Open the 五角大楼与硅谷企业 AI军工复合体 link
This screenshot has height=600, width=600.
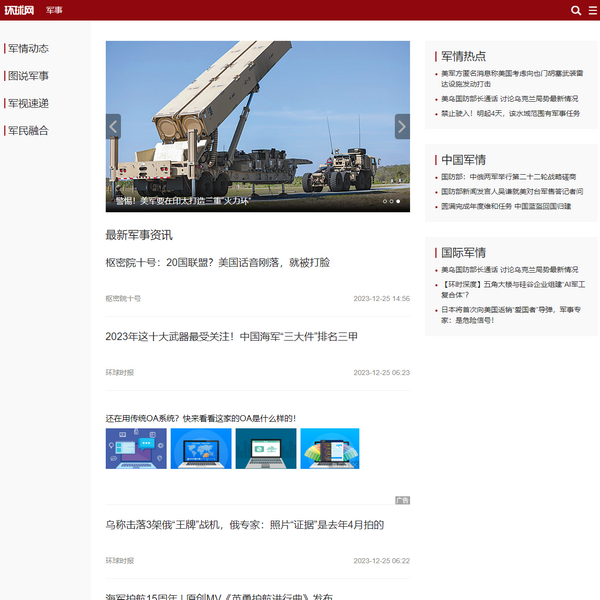tap(510, 290)
